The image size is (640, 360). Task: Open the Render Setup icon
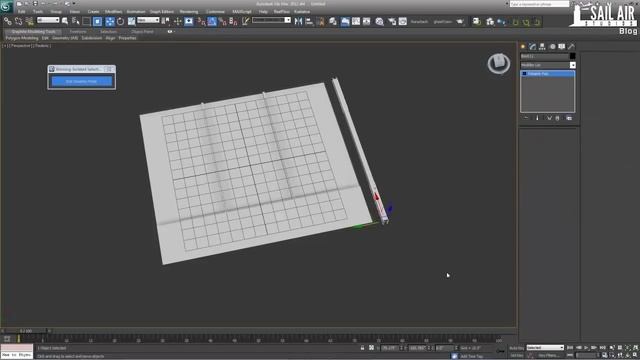click(x=392, y=21)
